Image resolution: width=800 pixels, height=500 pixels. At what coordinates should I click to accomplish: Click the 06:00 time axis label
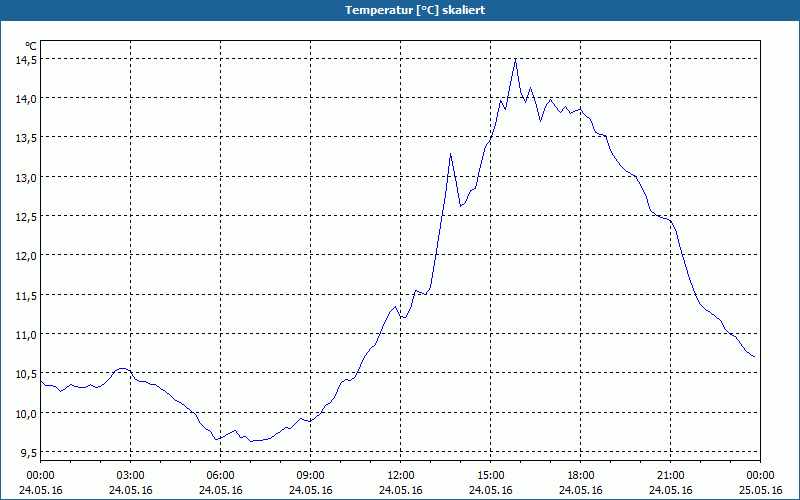pyautogui.click(x=220, y=476)
